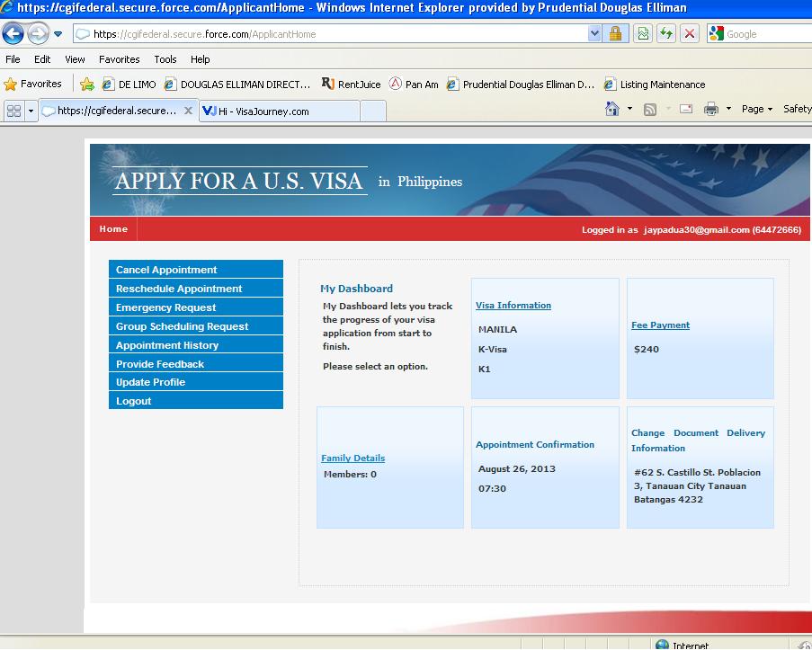
Task: Click the address bar URL field
Action: (330, 34)
